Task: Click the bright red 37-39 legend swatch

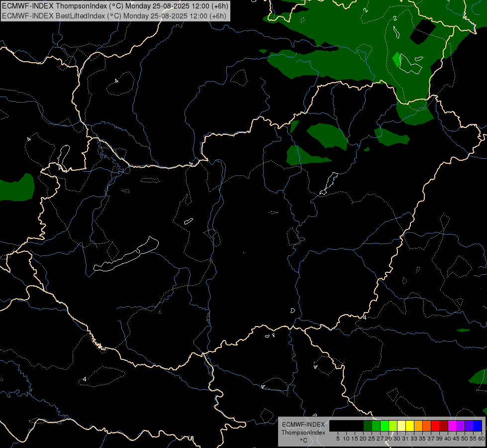Action: point(435,426)
